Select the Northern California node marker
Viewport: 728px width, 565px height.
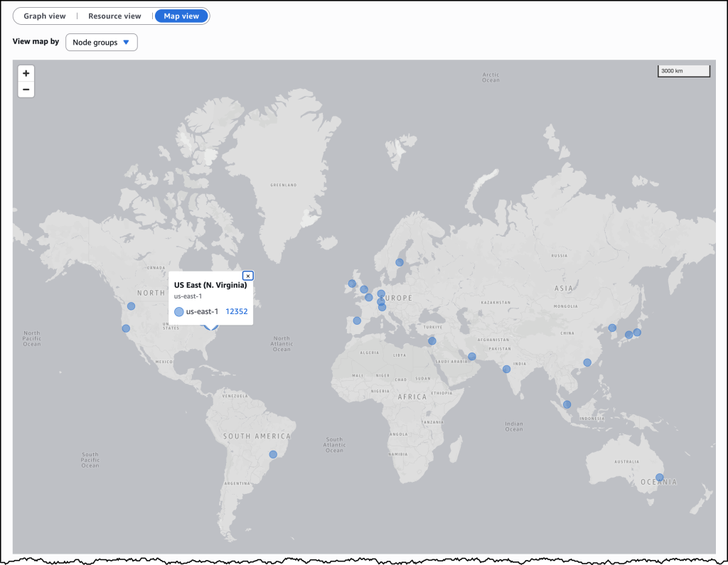[x=126, y=328]
